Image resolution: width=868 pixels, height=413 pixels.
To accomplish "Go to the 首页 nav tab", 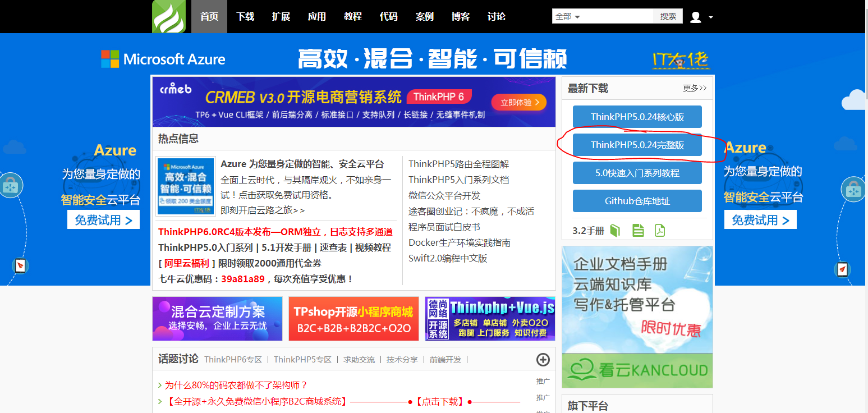I will coord(209,17).
